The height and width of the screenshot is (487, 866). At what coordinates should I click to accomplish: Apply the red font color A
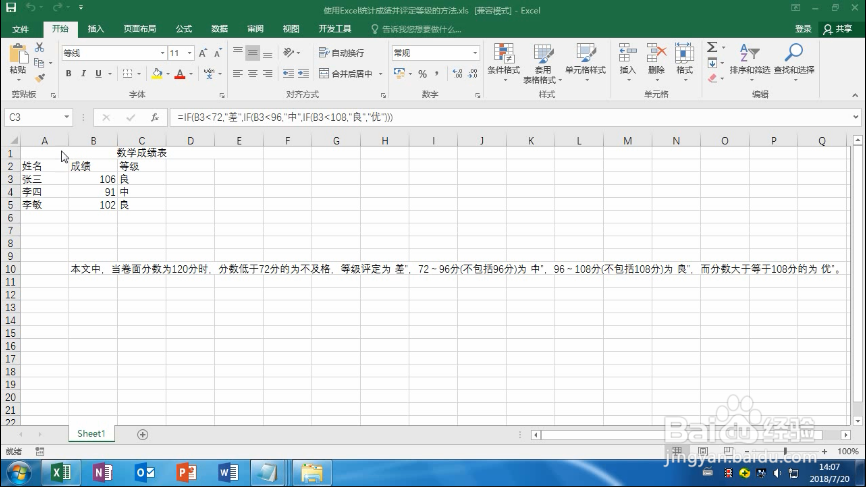pos(179,73)
